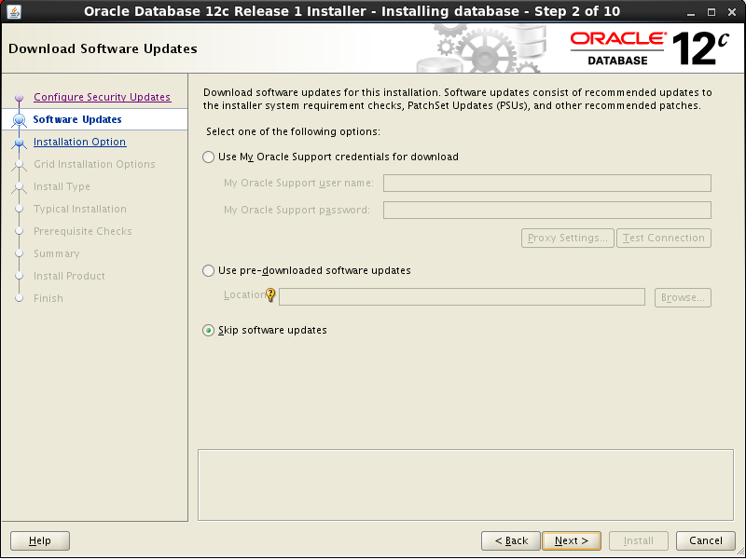Select Use pre-downloaded software updates option
The width and height of the screenshot is (746, 560).
click(208, 270)
